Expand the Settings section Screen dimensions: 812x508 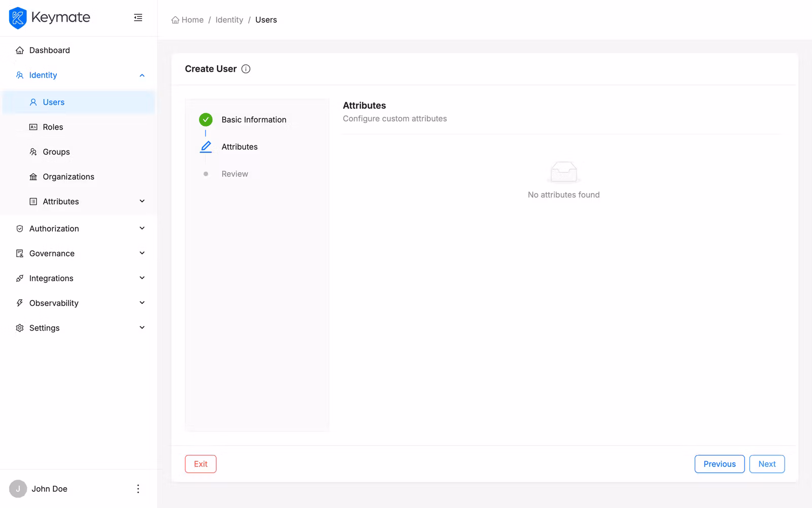142,328
